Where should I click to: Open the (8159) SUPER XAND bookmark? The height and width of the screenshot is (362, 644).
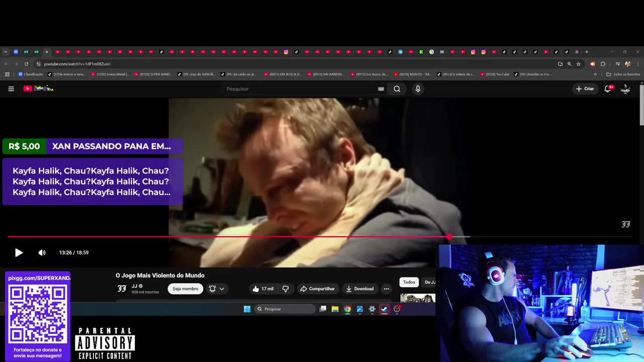pyautogui.click(x=153, y=74)
